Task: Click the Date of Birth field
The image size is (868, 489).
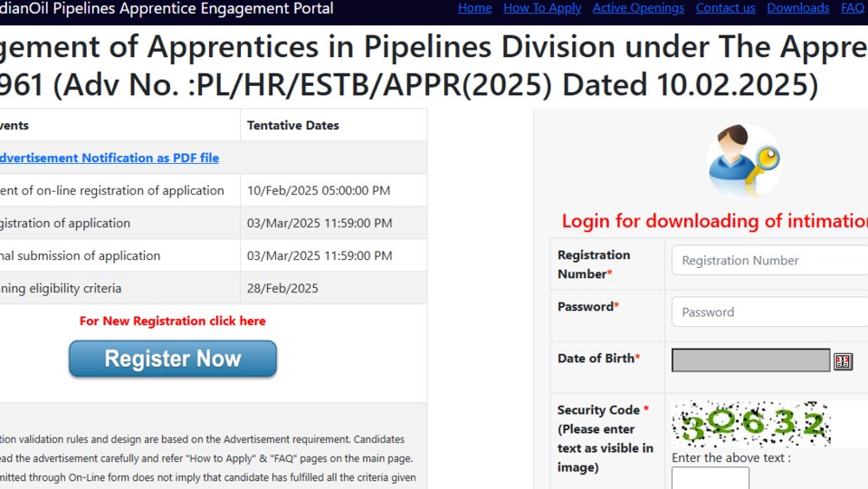Action: pyautogui.click(x=750, y=360)
